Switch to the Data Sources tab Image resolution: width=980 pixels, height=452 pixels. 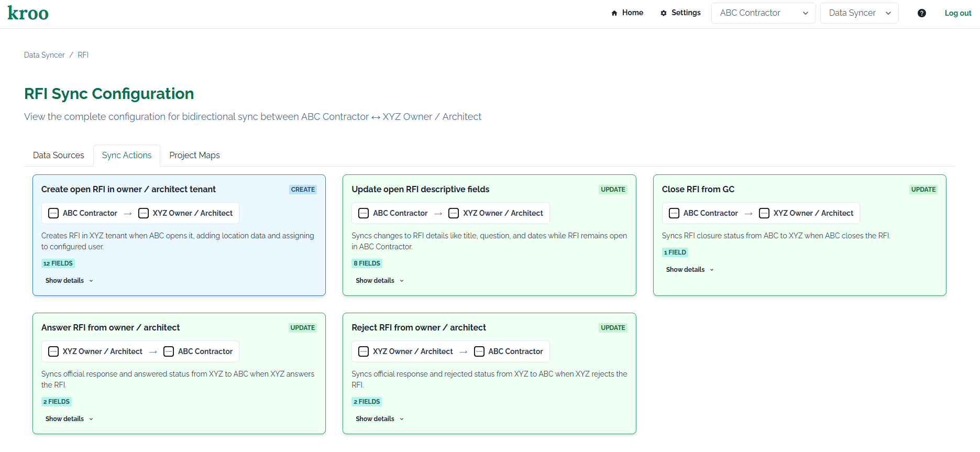click(58, 156)
